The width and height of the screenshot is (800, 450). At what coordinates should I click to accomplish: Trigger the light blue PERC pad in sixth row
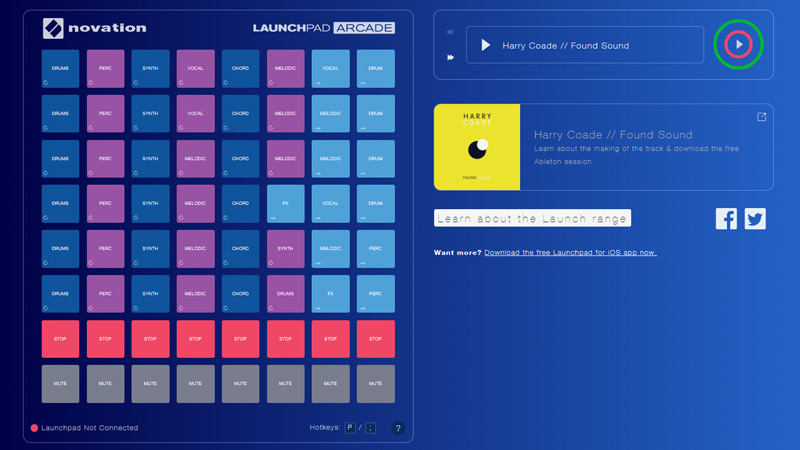[376, 294]
